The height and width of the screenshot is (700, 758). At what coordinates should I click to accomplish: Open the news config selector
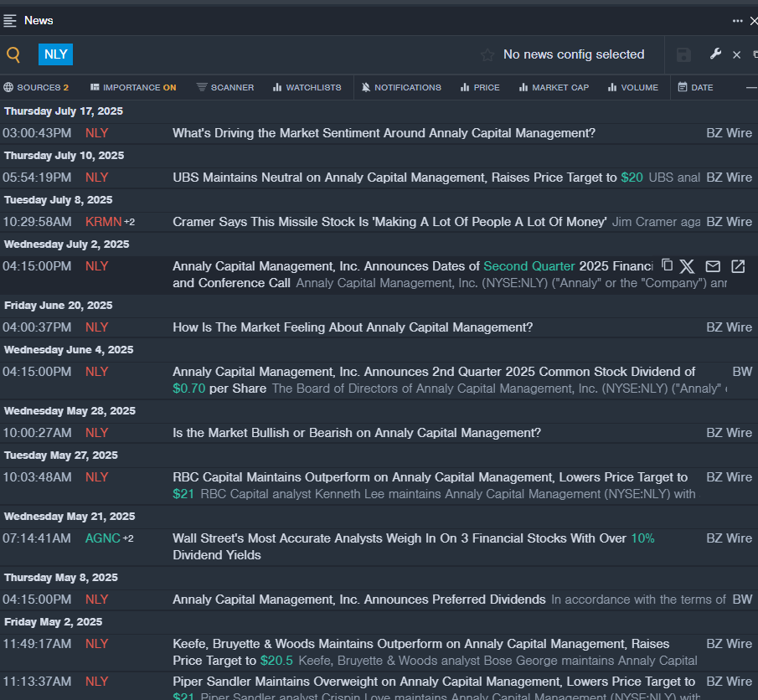pos(574,54)
